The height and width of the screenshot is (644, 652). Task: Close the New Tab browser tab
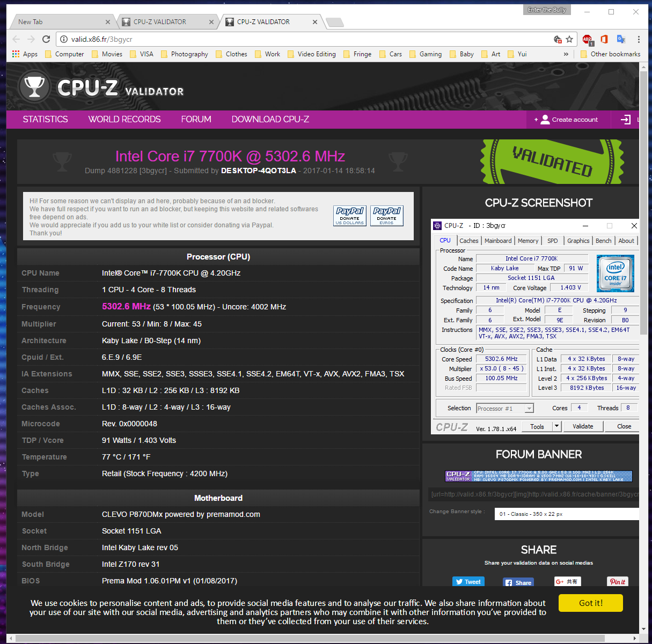coord(108,22)
